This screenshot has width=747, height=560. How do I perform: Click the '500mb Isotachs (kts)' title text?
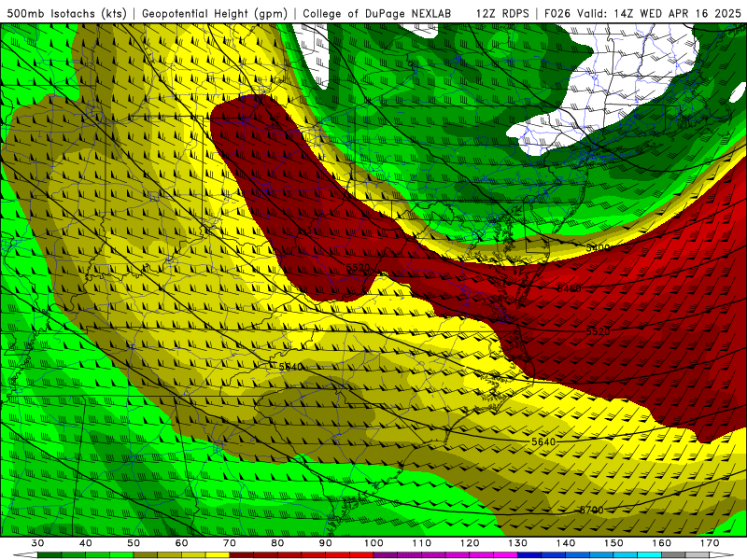click(66, 13)
